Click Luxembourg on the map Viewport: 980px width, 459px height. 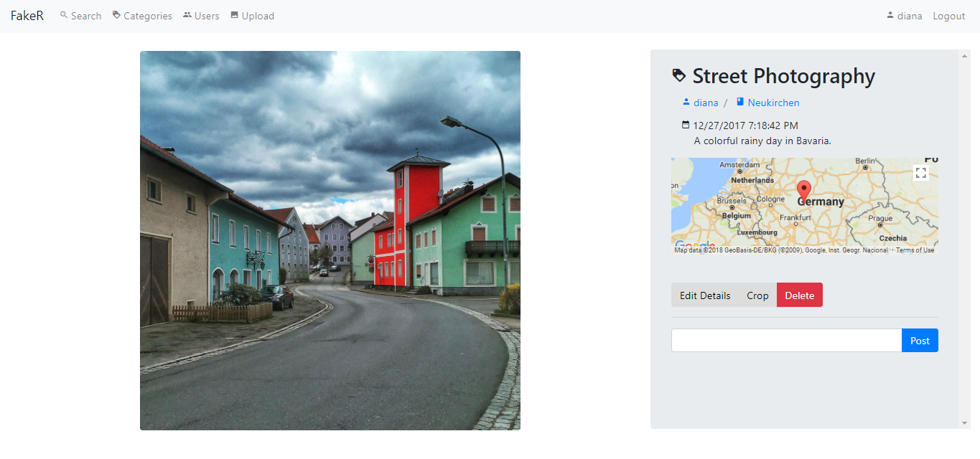click(x=757, y=232)
